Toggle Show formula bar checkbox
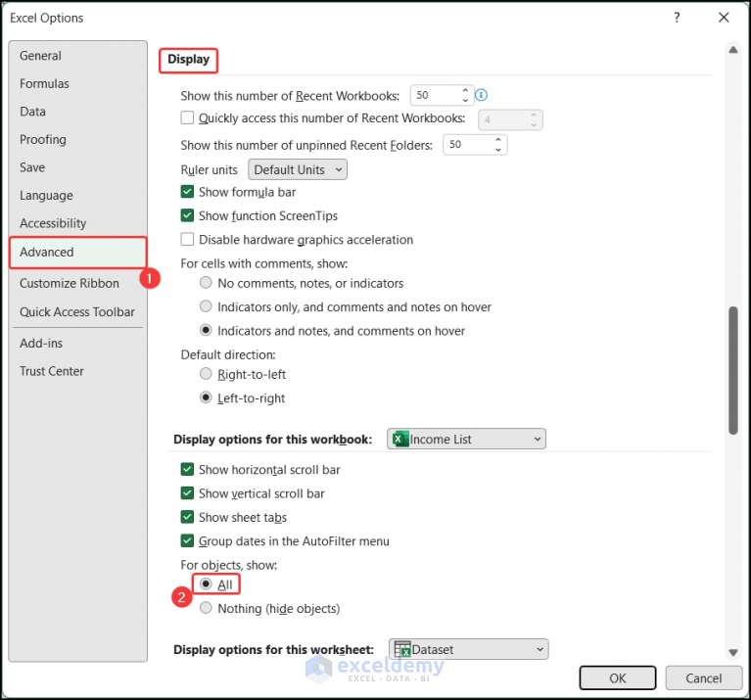 pos(187,192)
